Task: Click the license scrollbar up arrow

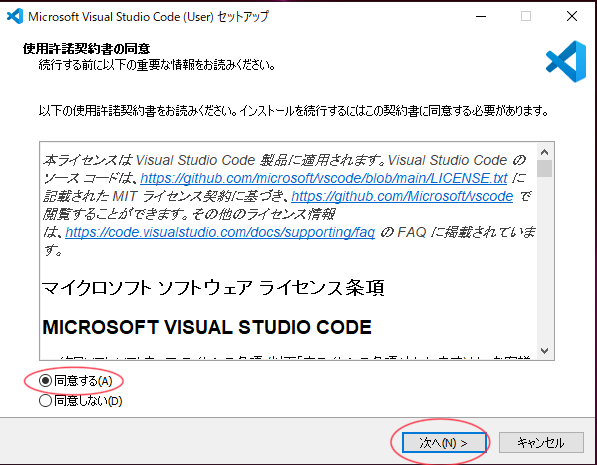Action: point(544,152)
